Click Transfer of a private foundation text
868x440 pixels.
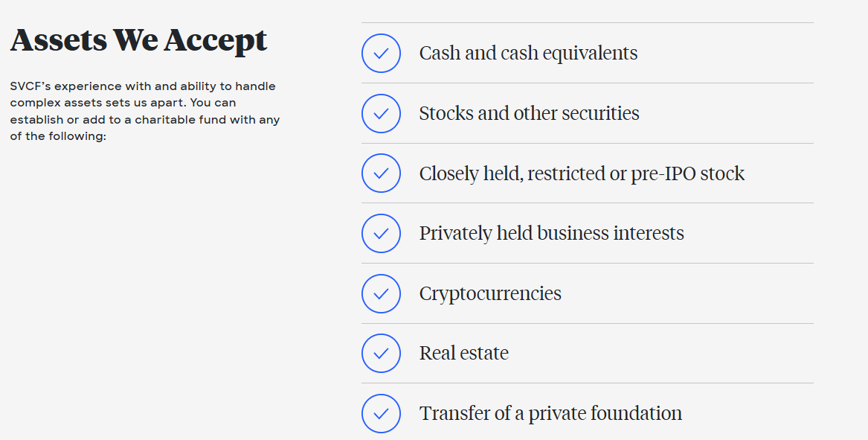point(550,413)
